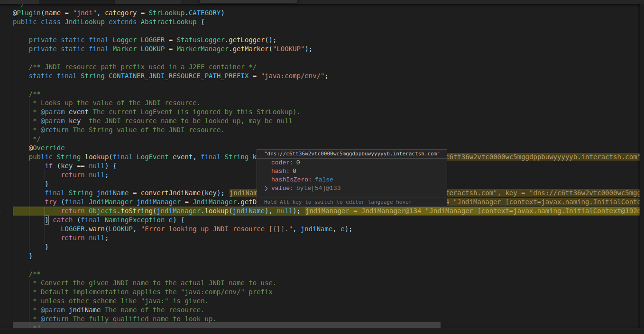644x334 pixels.
Task: Select "coder: 0" in the debugger popup
Action: 284,162
